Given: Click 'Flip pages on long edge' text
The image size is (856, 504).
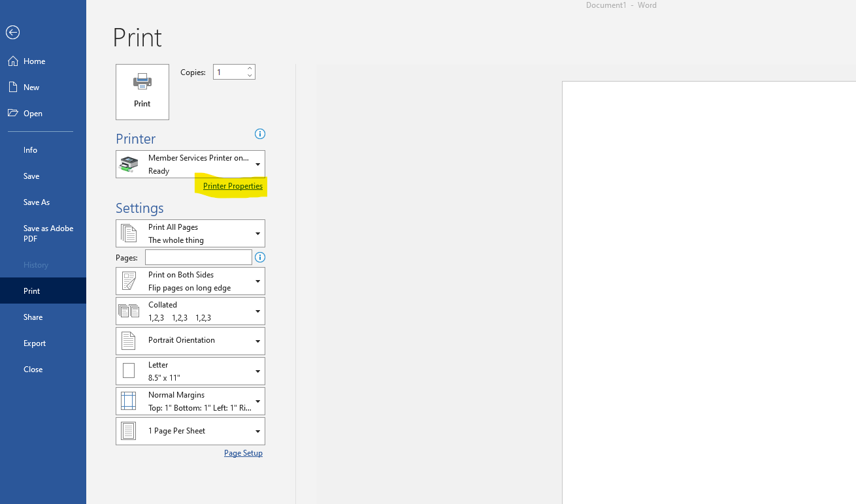Looking at the screenshot, I should (x=189, y=288).
